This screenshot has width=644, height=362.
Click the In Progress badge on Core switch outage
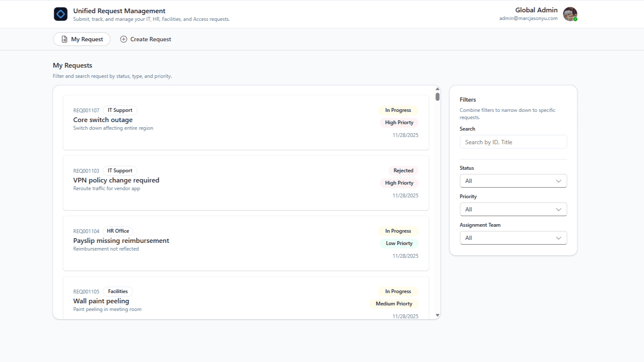[398, 110]
